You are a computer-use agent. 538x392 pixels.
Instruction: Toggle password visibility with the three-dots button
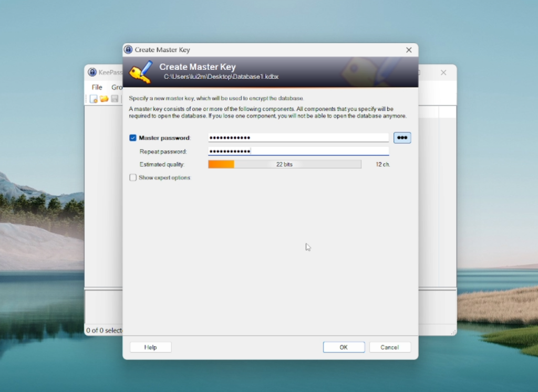402,137
